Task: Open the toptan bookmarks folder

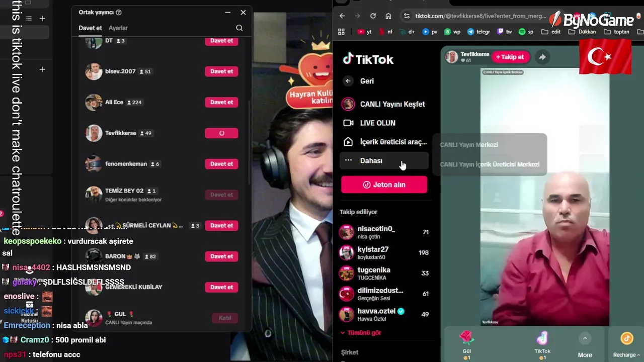Action: 616,32
